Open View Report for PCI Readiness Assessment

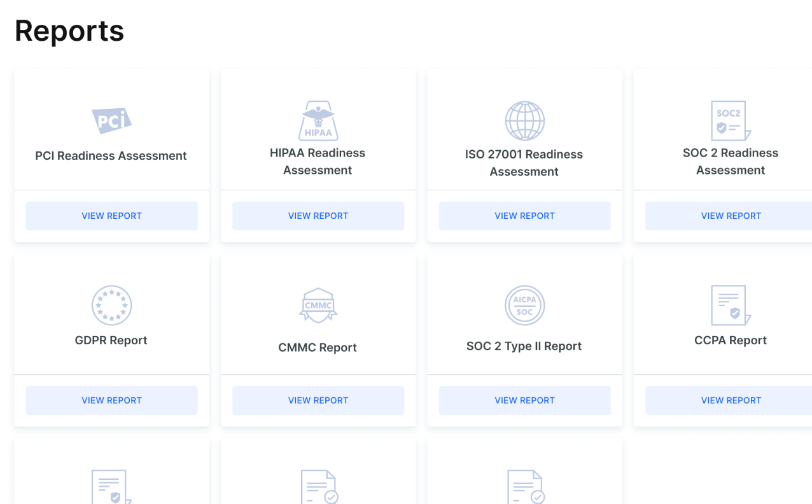coord(111,216)
